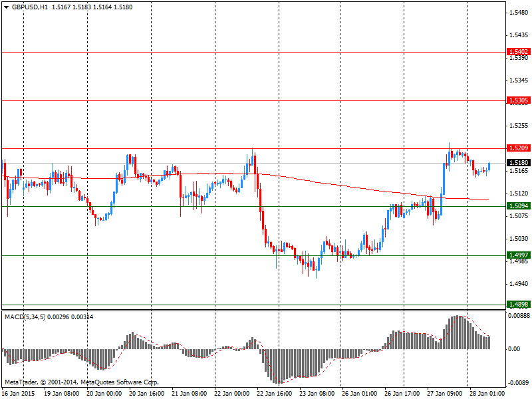Image resolution: width=532 pixels, height=399 pixels.
Task: Click the 16 Jan 2015 time axis label
Action: [x=19, y=394]
